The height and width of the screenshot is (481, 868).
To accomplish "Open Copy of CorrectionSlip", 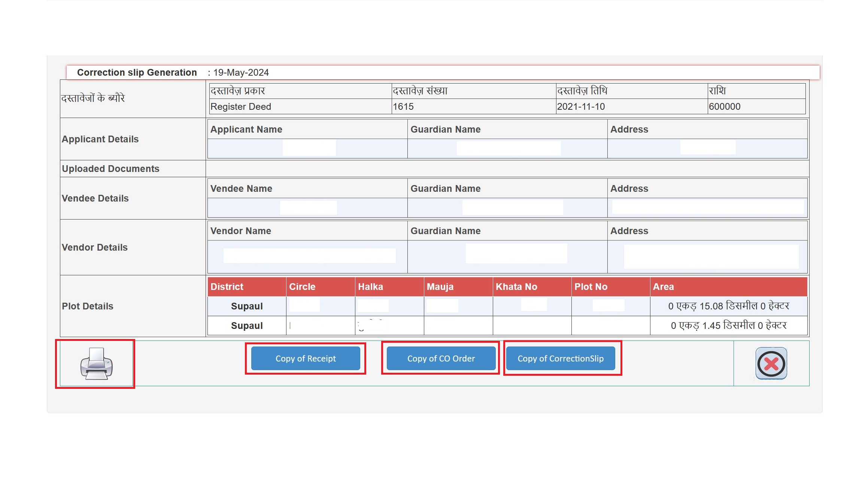I will (x=560, y=359).
